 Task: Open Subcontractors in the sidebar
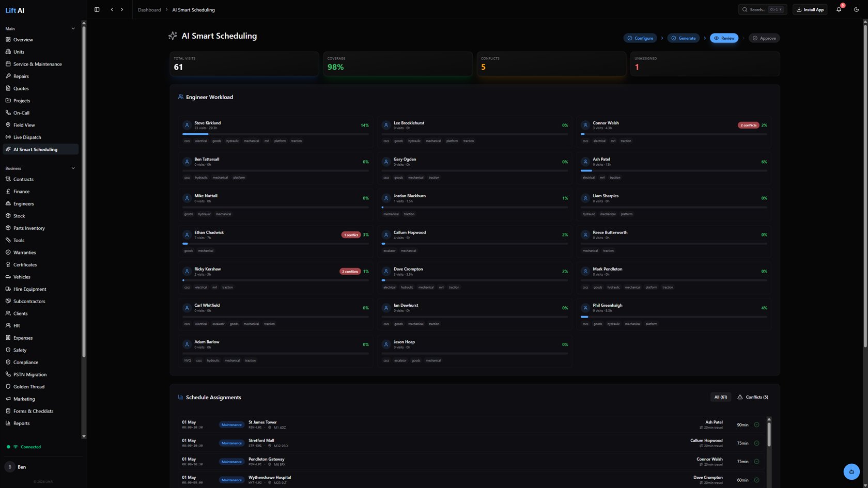pyautogui.click(x=41, y=301)
